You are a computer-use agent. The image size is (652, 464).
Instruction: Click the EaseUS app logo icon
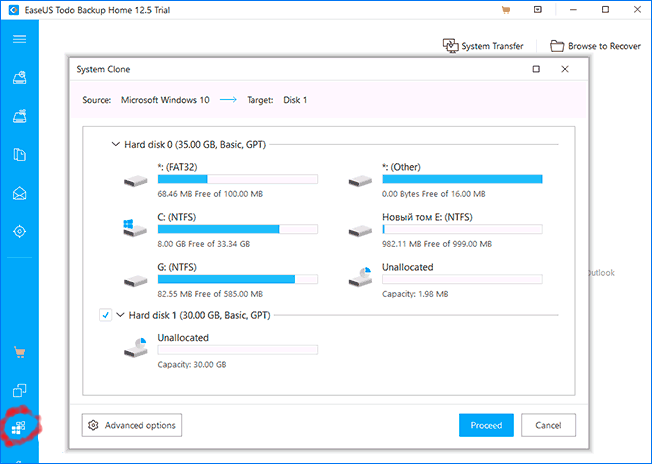pyautogui.click(x=14, y=10)
